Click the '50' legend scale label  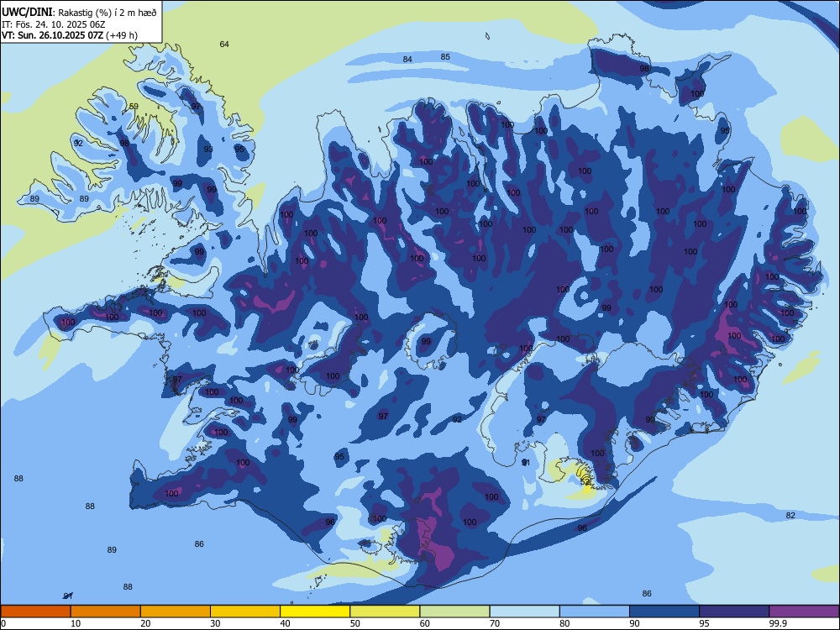click(354, 623)
